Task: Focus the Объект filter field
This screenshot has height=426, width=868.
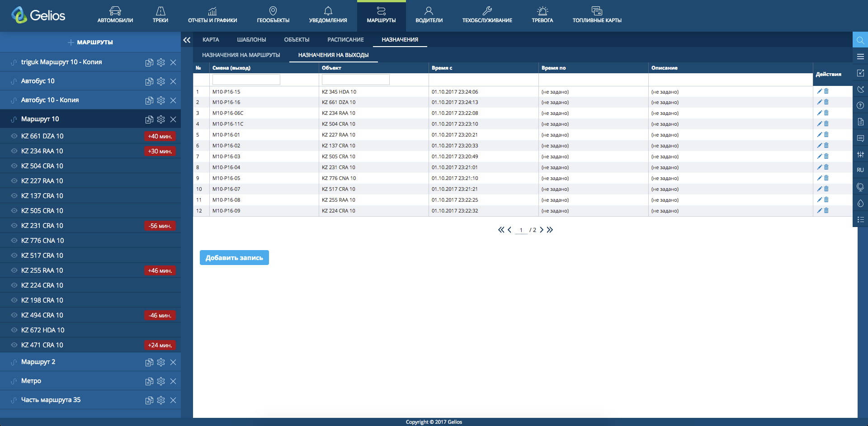Action: [x=356, y=80]
